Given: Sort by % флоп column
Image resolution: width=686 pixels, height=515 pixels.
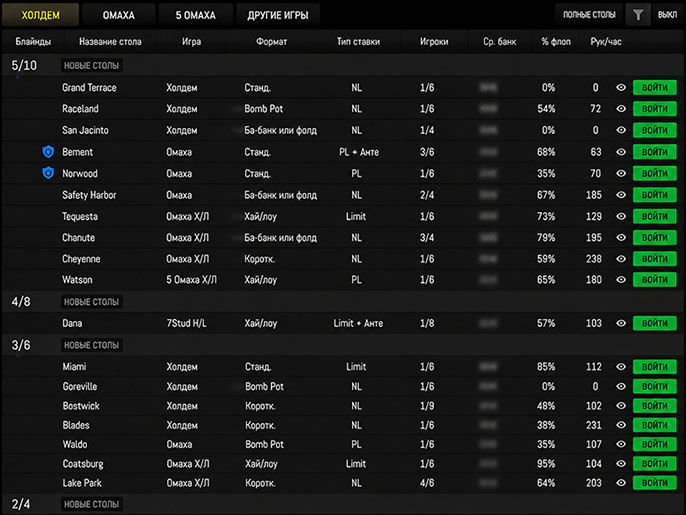Looking at the screenshot, I should coord(556,42).
